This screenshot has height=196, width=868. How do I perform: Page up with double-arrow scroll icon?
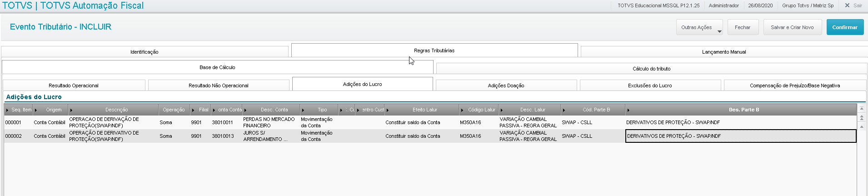coord(862,117)
